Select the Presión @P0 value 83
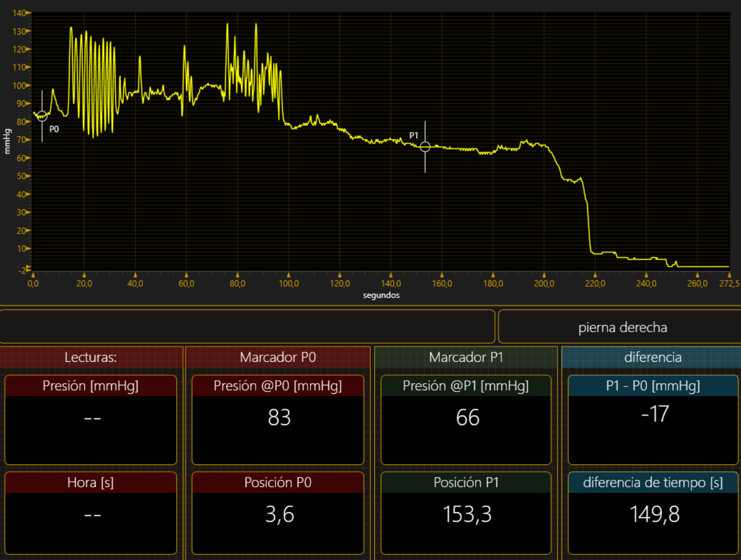The width and height of the screenshot is (741, 560). click(279, 418)
